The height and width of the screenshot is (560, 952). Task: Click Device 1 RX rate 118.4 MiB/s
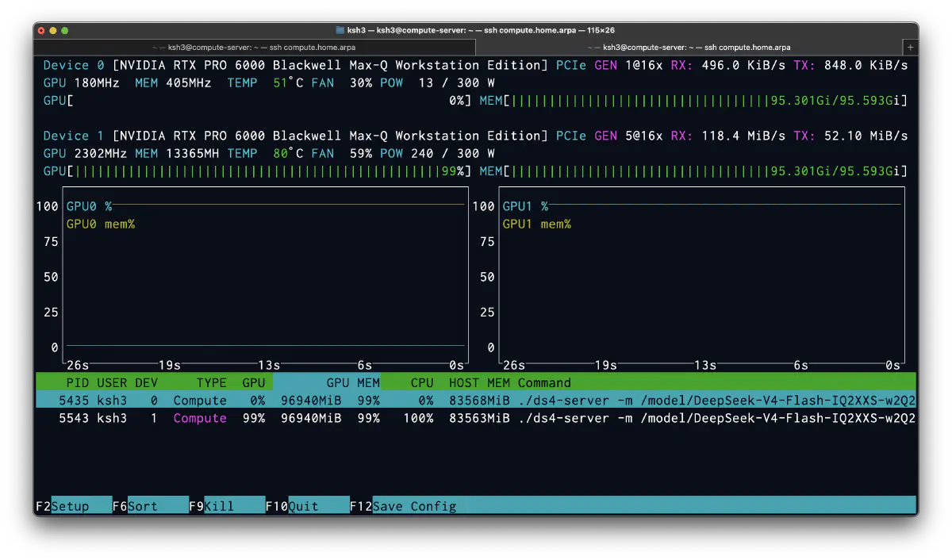click(743, 136)
